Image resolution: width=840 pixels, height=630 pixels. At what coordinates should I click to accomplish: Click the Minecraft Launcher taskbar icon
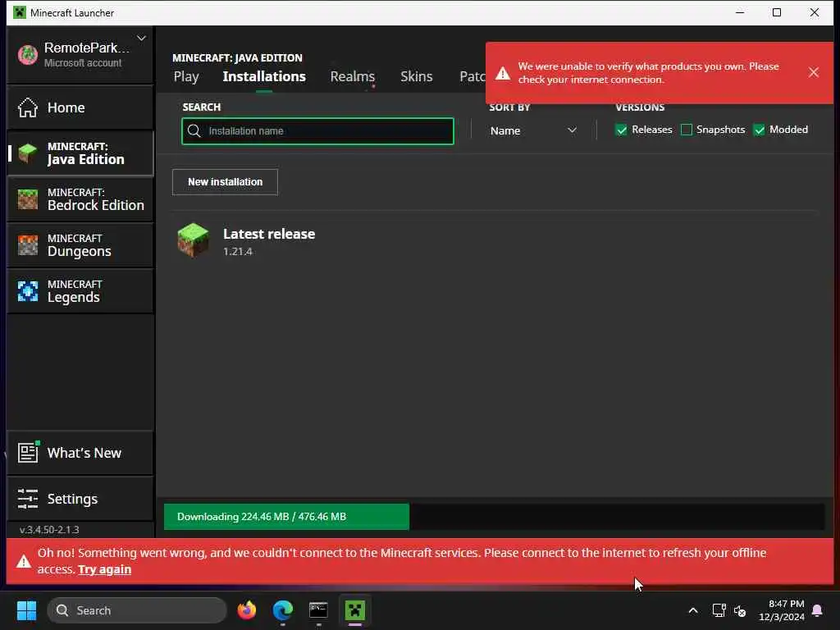click(x=354, y=610)
